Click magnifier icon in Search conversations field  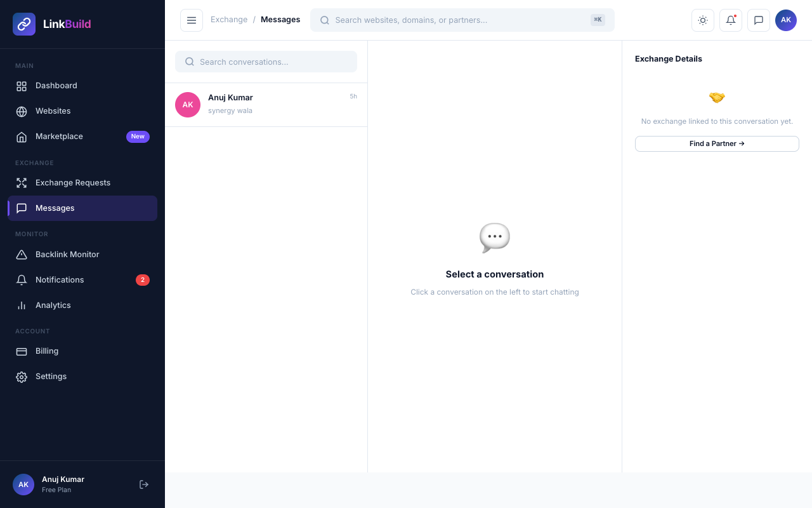click(190, 62)
